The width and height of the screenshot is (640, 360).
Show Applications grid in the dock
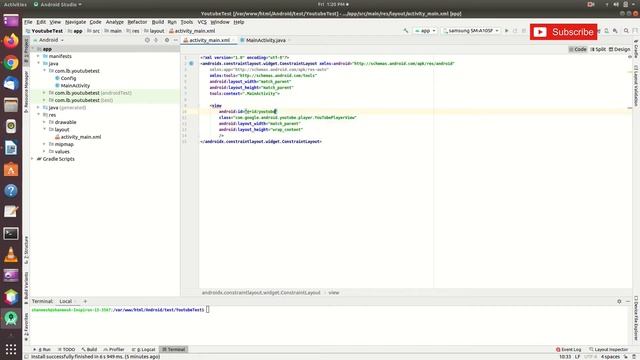click(x=11, y=349)
